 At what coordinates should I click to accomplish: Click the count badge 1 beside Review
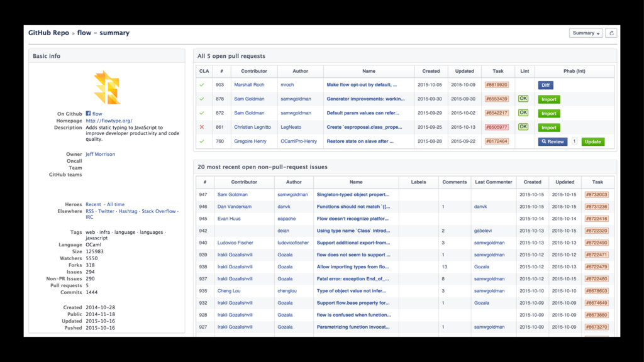pyautogui.click(x=574, y=141)
